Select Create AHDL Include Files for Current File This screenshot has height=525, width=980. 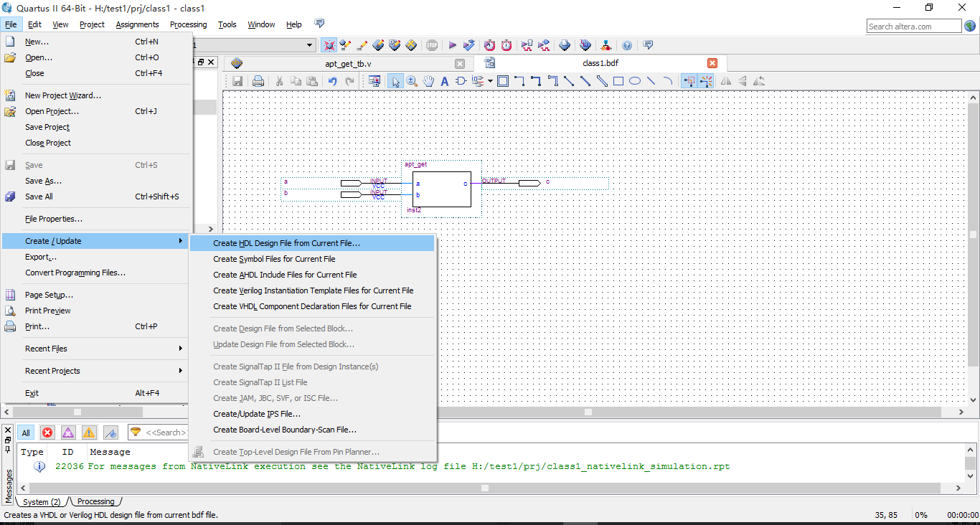click(312, 275)
